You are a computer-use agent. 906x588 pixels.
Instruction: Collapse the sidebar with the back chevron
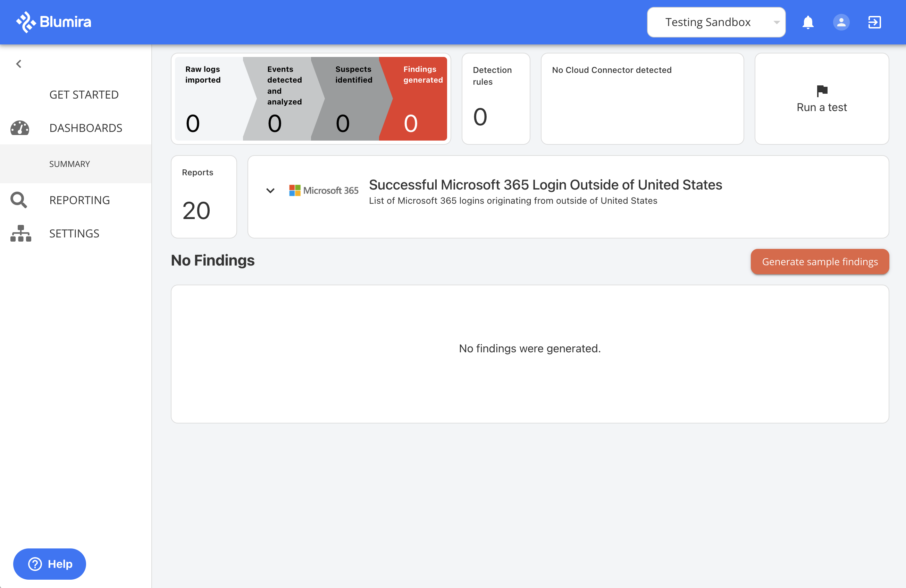click(19, 64)
